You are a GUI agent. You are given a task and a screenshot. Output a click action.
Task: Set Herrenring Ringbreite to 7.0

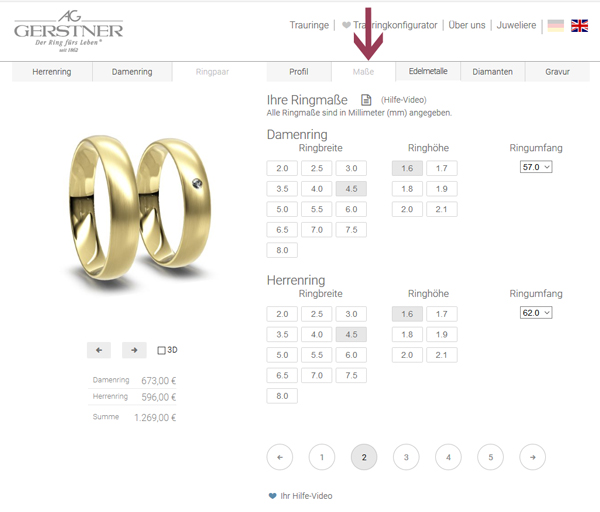tap(316, 375)
